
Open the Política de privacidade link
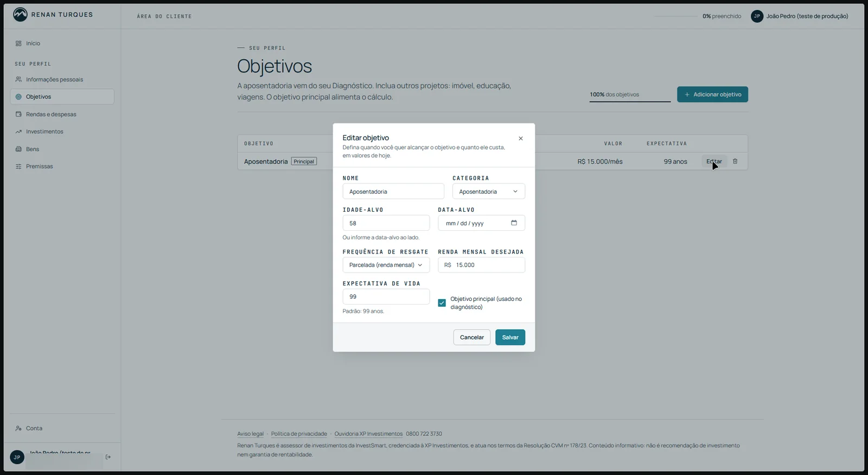pyautogui.click(x=299, y=434)
